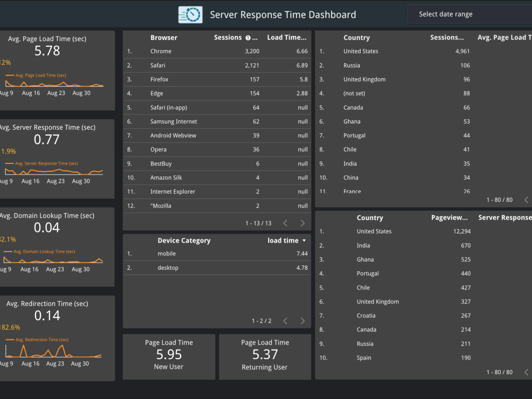Select the Edge browser row

pyautogui.click(x=217, y=93)
